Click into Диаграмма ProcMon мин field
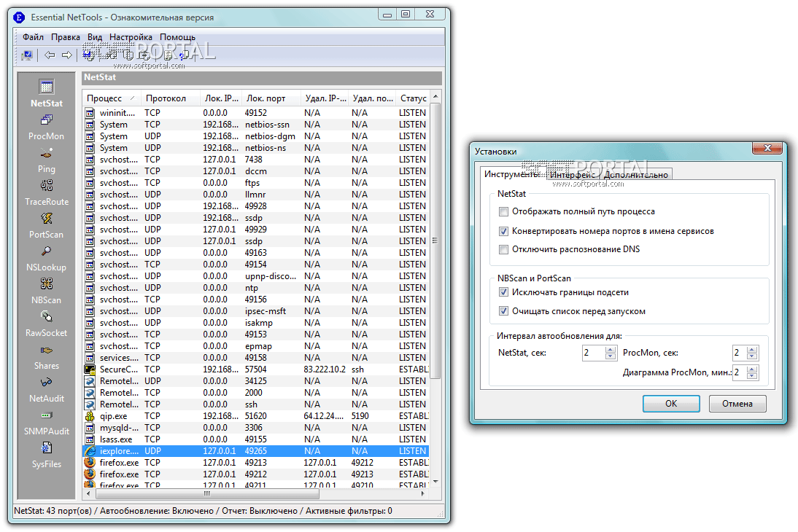Viewport: 798px width, 532px height. (739, 373)
